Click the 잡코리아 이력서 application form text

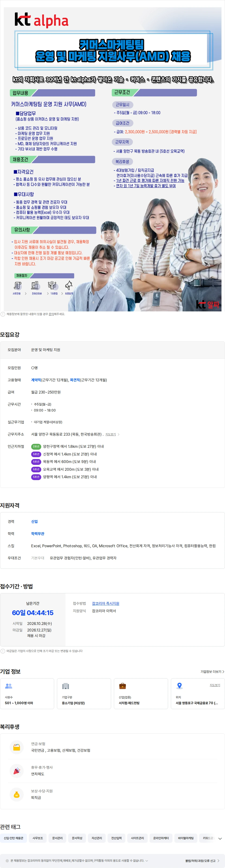(104, 611)
